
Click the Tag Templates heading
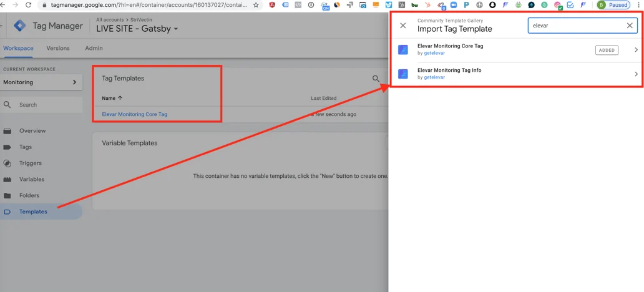coord(123,79)
